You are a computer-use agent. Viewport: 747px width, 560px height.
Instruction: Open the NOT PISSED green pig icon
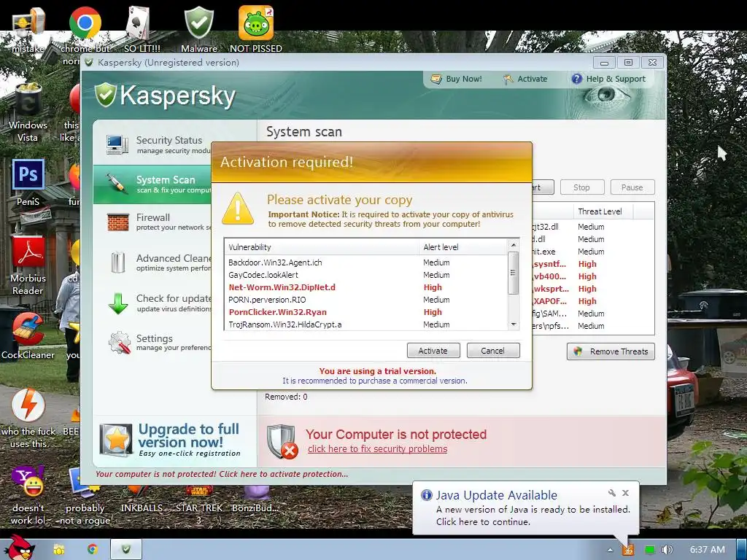click(x=256, y=23)
